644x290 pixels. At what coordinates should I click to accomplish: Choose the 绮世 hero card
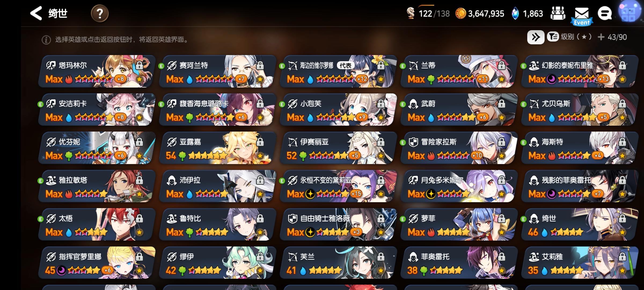click(580, 224)
